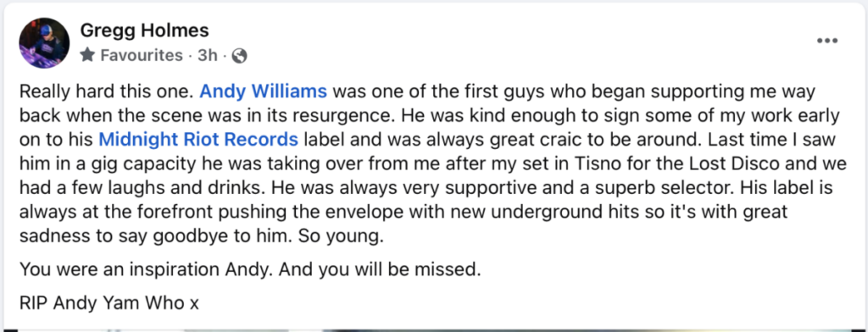Click the attached photo strip below the post
The width and height of the screenshot is (868, 332).
[x=434, y=330]
